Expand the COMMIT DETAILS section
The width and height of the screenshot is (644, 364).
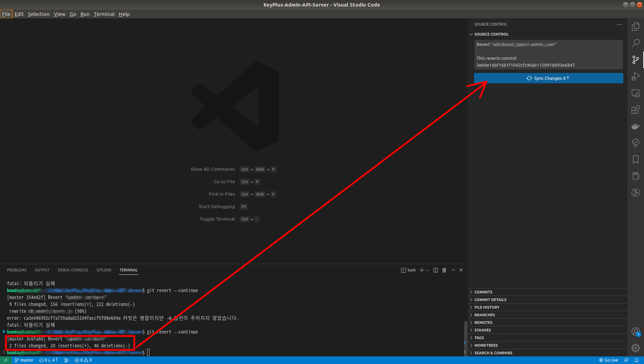pyautogui.click(x=548, y=300)
